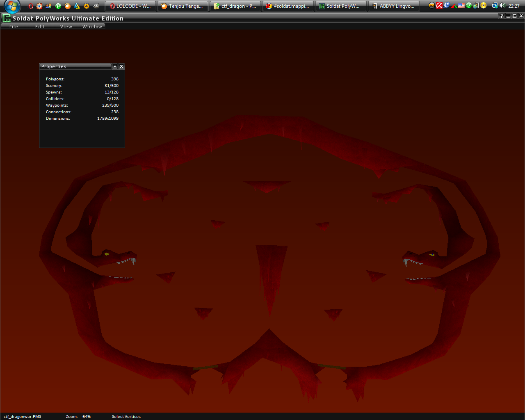
Task: Open the volume speaker tray icon
Action: tap(502, 6)
